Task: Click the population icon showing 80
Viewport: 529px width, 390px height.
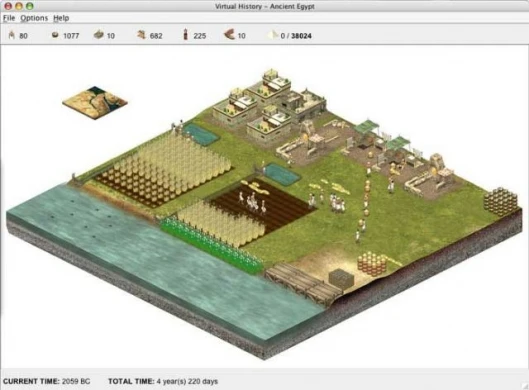Action: pos(12,35)
